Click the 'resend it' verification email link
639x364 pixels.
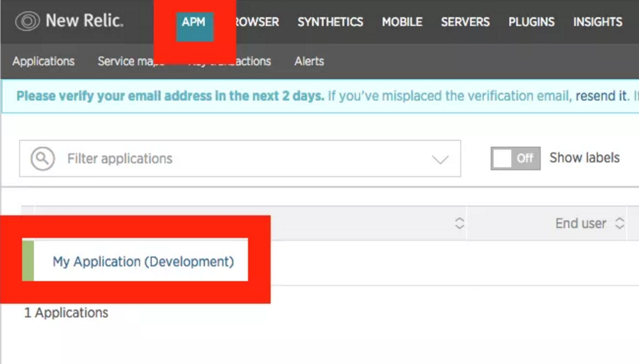coord(601,96)
